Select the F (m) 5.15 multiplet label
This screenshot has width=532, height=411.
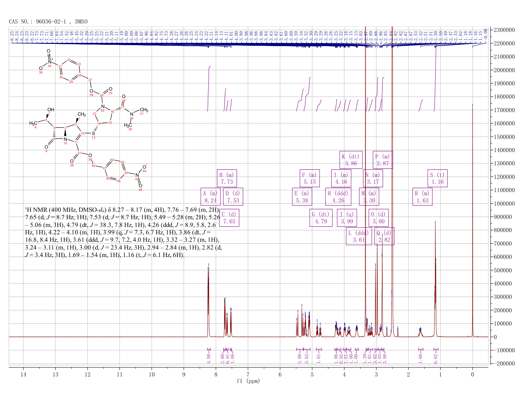[310, 178]
